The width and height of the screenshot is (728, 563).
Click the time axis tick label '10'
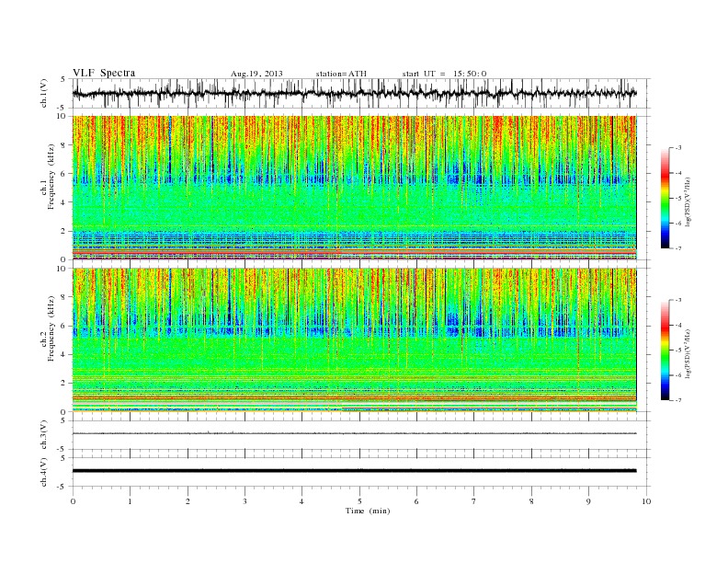click(x=646, y=501)
